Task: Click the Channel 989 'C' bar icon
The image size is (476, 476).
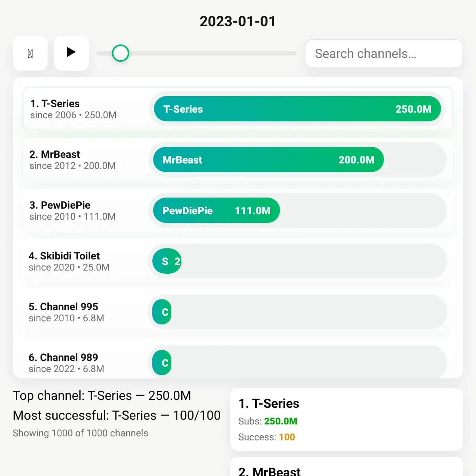Action: coord(162,363)
